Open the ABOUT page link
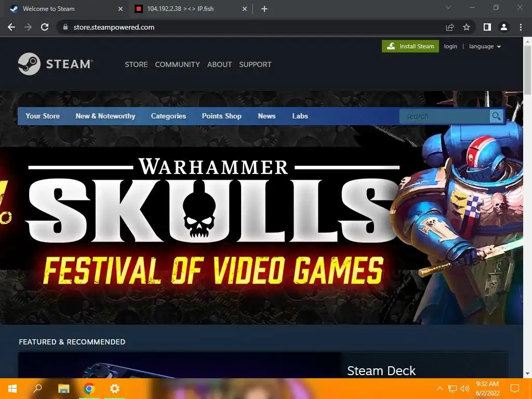 pyautogui.click(x=220, y=64)
